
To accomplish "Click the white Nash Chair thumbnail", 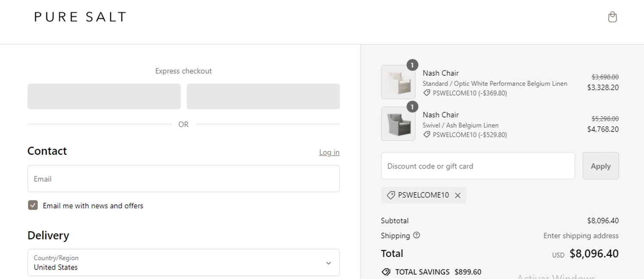I will tap(398, 82).
